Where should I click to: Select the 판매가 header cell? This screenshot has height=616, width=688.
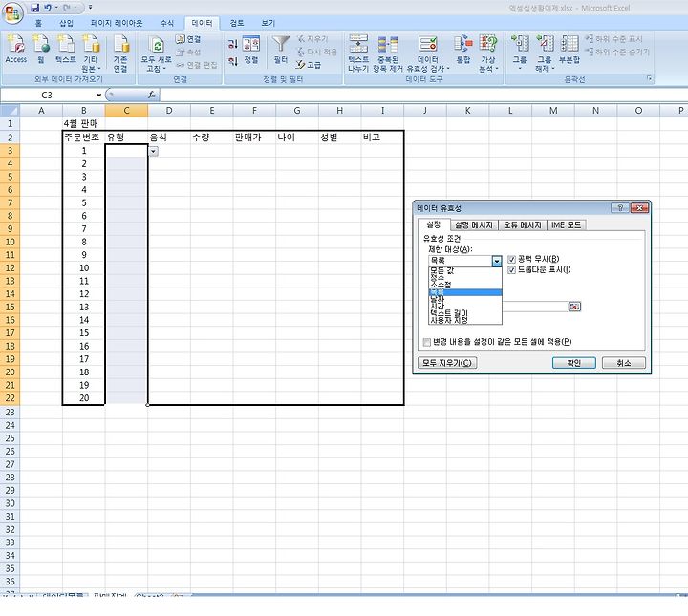tap(254, 138)
